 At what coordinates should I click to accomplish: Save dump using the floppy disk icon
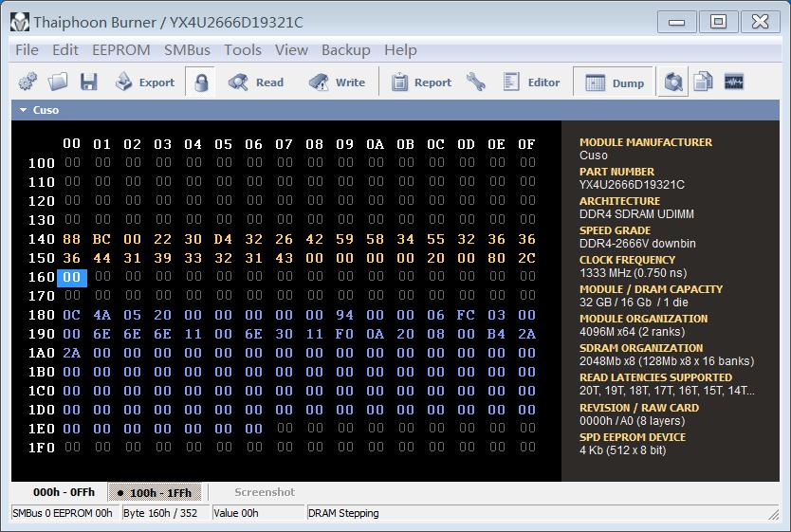[88, 83]
